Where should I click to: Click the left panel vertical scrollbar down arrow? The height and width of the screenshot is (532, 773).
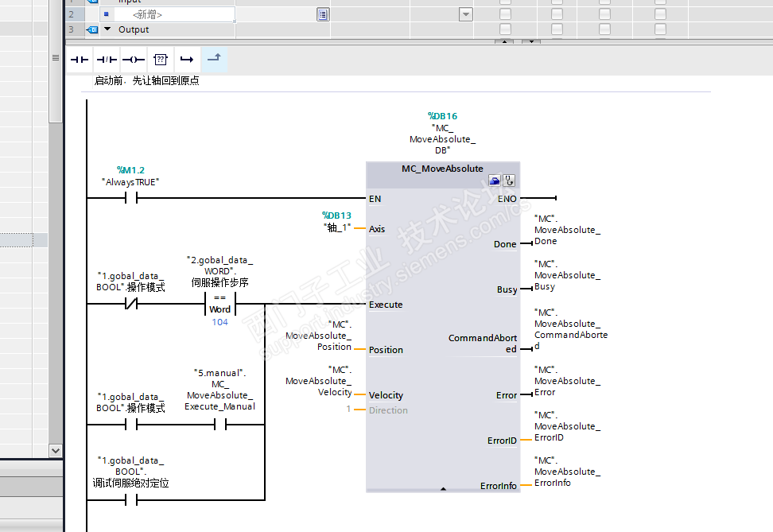(x=56, y=450)
